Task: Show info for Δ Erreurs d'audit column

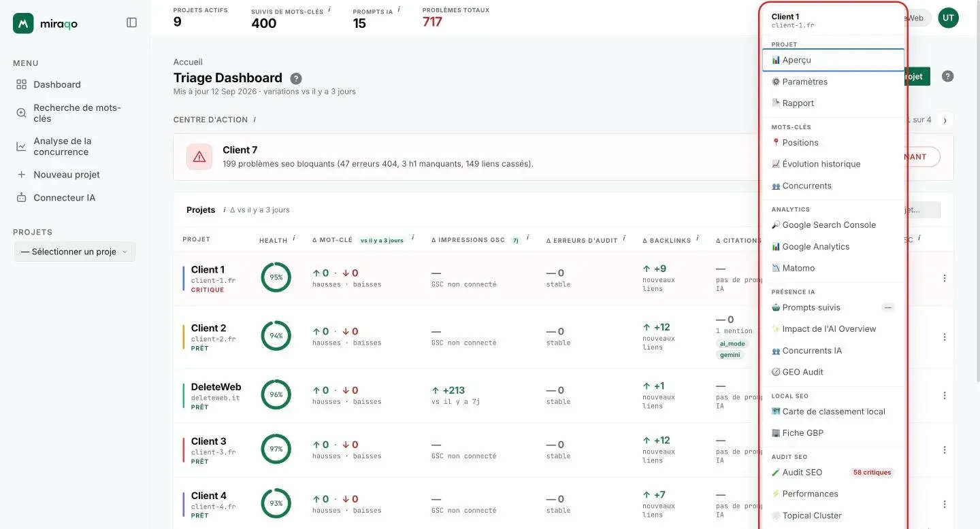Action: tap(625, 239)
